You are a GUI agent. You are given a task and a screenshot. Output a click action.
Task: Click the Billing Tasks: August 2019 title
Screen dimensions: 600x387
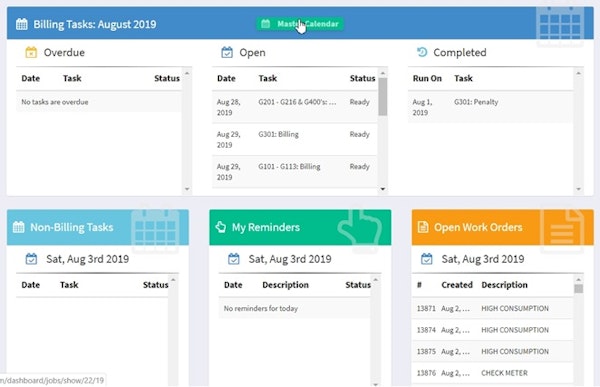coord(95,24)
